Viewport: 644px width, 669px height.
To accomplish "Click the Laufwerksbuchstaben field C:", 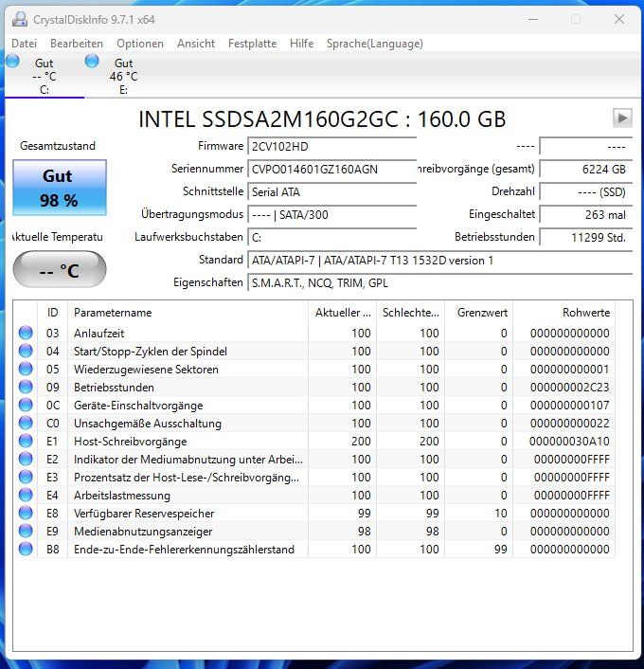I will (x=331, y=237).
